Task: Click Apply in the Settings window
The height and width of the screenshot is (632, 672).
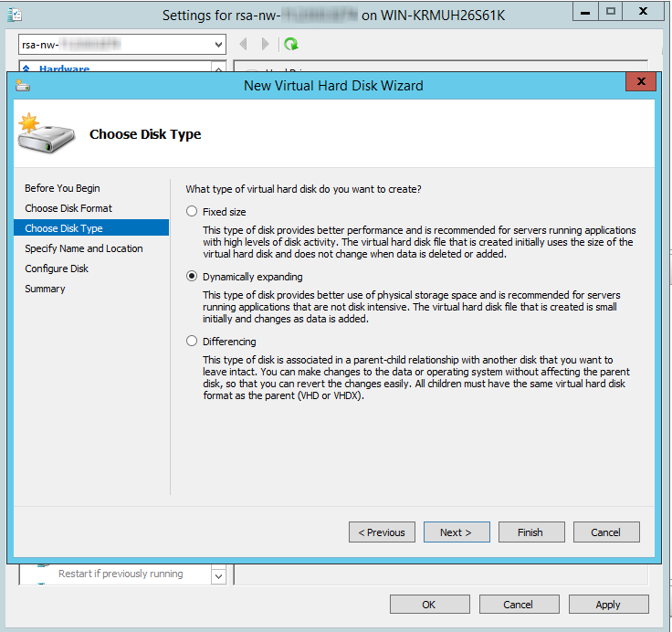Action: 608,605
